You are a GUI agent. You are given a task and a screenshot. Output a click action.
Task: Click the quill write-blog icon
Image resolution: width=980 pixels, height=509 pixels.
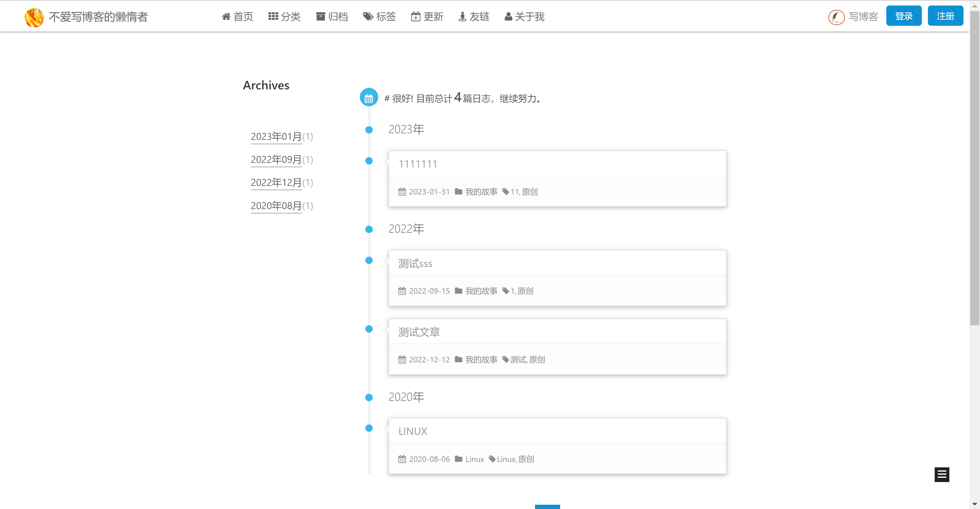[x=836, y=17]
